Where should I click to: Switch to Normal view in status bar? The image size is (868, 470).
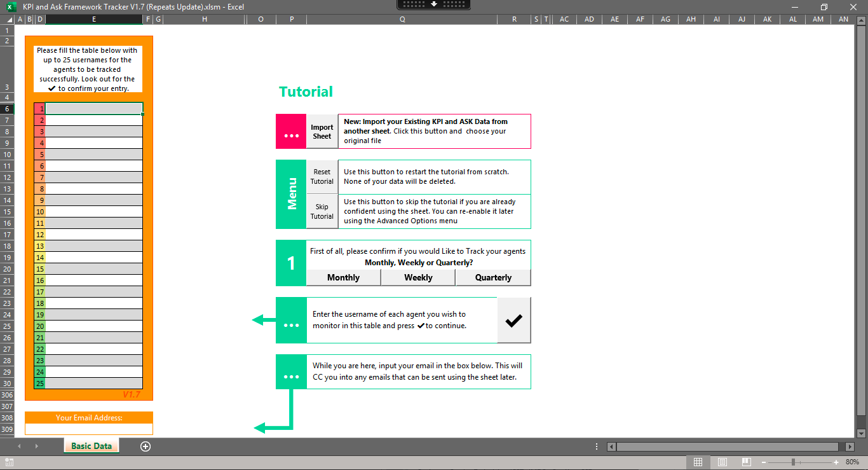[x=698, y=462]
